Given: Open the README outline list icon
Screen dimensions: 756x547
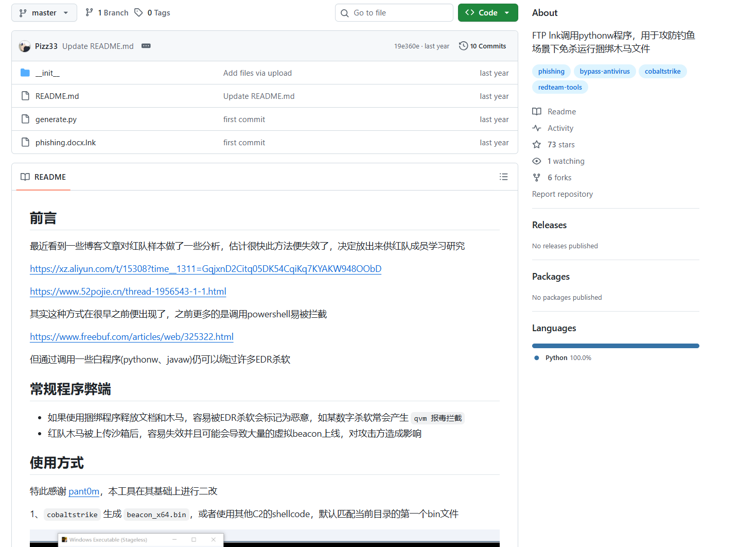Looking at the screenshot, I should pos(503,177).
